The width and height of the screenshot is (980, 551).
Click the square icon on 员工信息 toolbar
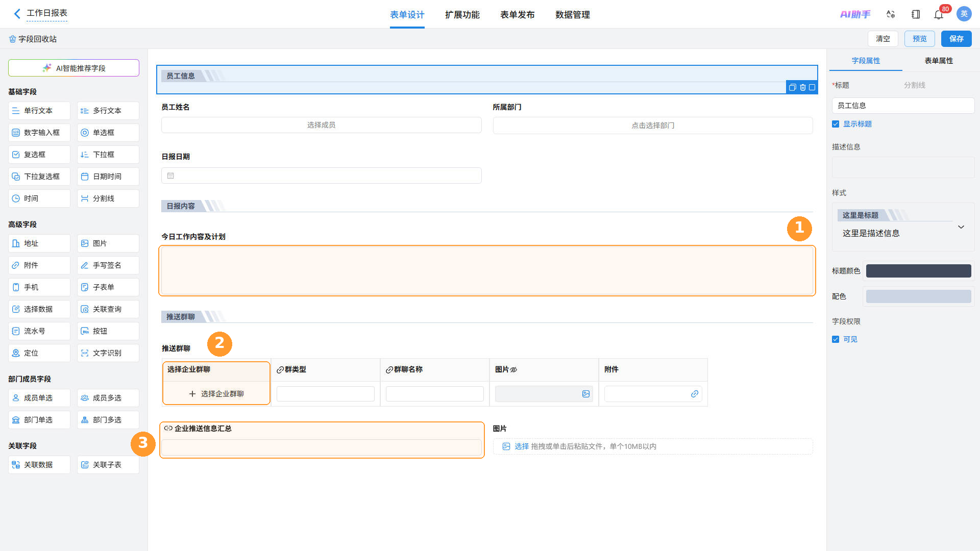point(812,87)
